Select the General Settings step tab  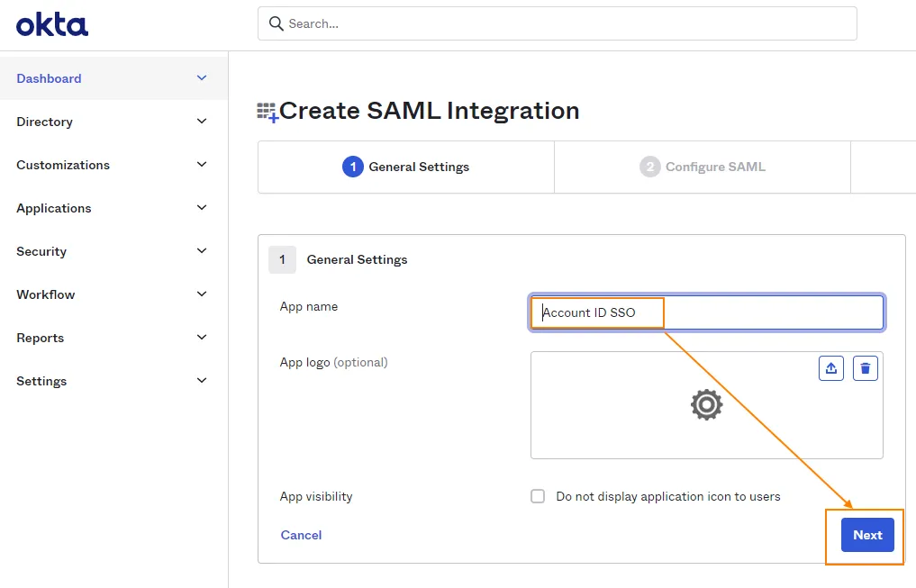coord(406,167)
